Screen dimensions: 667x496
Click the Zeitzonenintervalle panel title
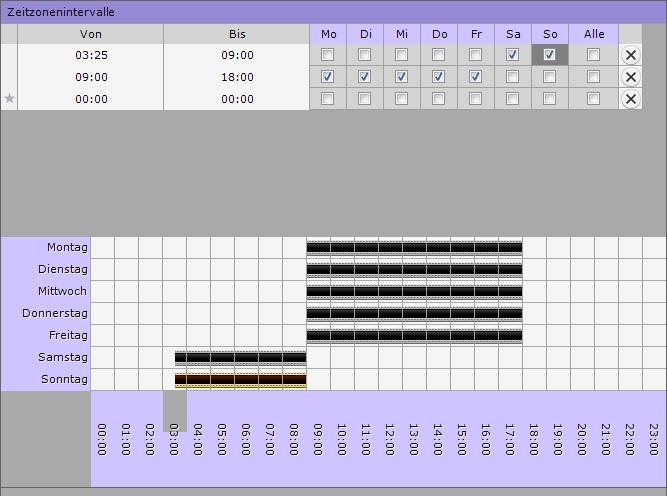(61, 12)
